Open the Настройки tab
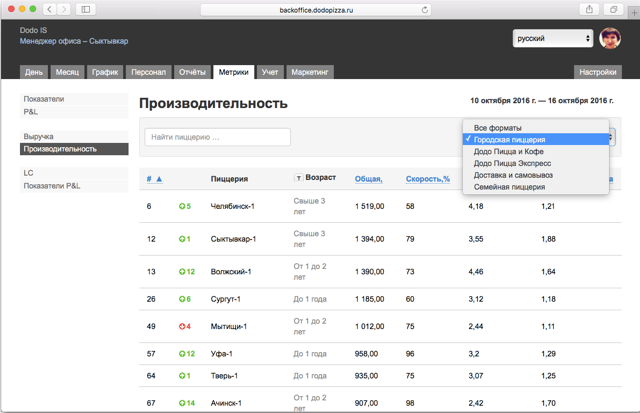Viewport: 640px width, 413px height. coord(598,72)
